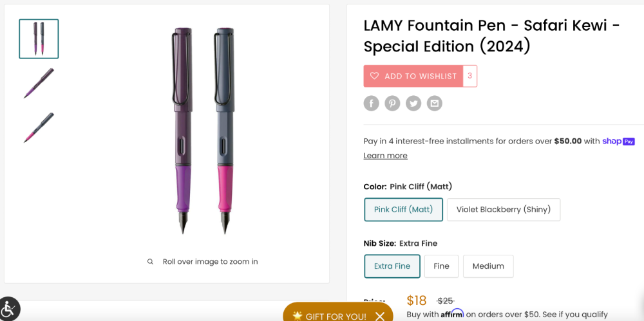The height and width of the screenshot is (321, 644).
Task: Select second thumbnail of violet pen
Action: pyautogui.click(x=39, y=84)
